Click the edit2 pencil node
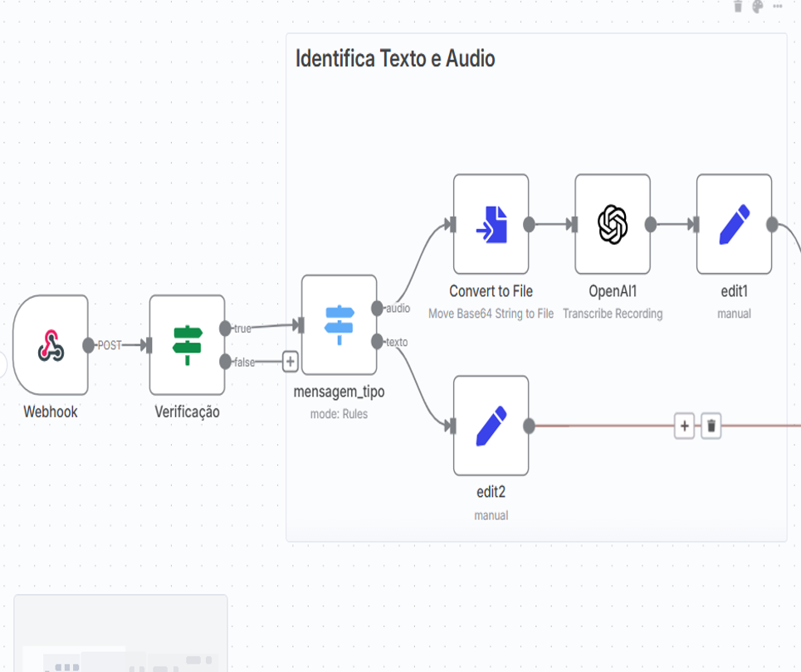Screen dimensions: 801x672 tap(491, 426)
